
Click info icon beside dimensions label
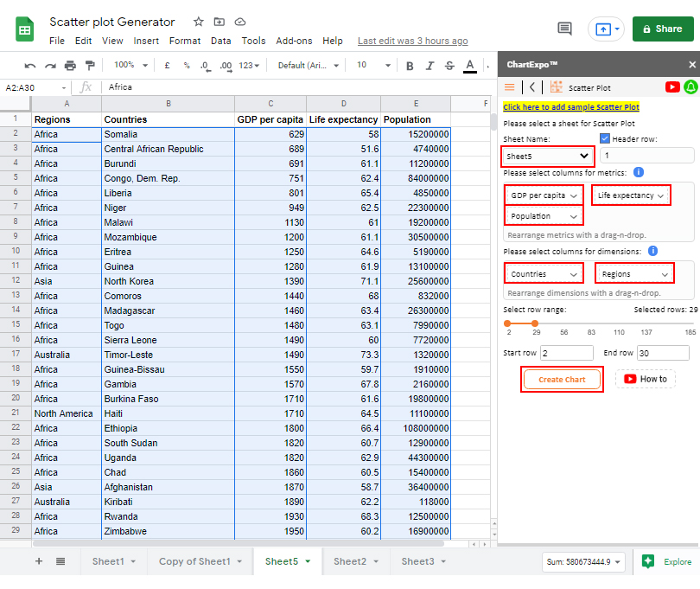pyautogui.click(x=652, y=251)
